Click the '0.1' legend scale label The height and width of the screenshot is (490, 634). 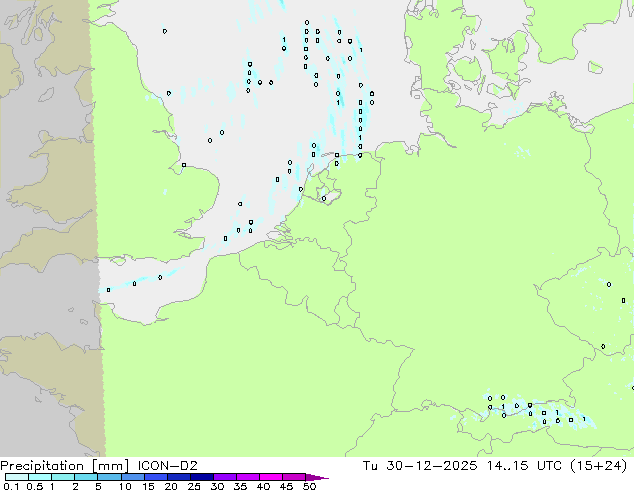[x=11, y=486]
